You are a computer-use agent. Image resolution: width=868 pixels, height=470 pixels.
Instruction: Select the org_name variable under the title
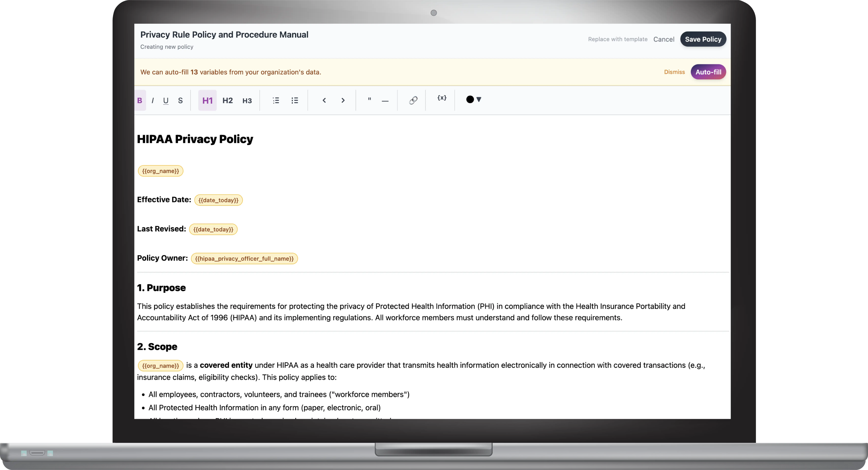tap(160, 171)
